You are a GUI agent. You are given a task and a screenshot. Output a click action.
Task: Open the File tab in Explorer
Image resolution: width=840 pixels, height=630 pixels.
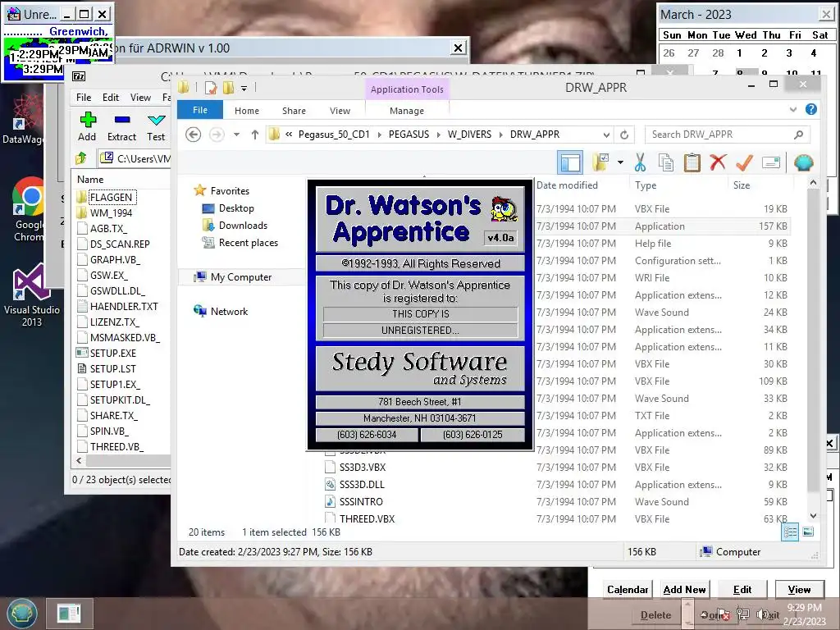click(x=200, y=110)
